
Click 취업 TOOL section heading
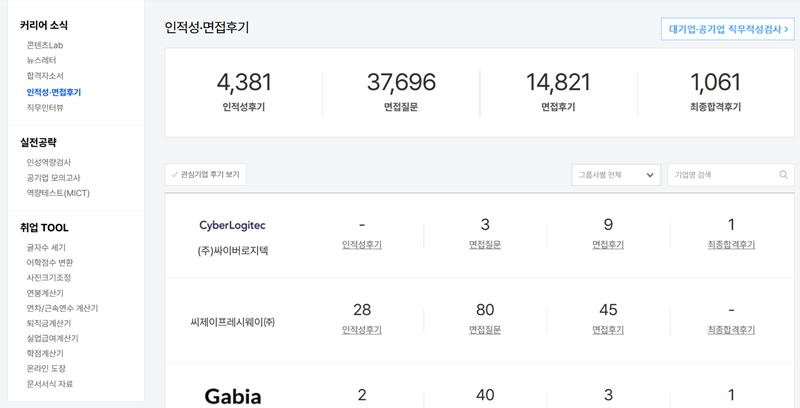click(x=44, y=227)
